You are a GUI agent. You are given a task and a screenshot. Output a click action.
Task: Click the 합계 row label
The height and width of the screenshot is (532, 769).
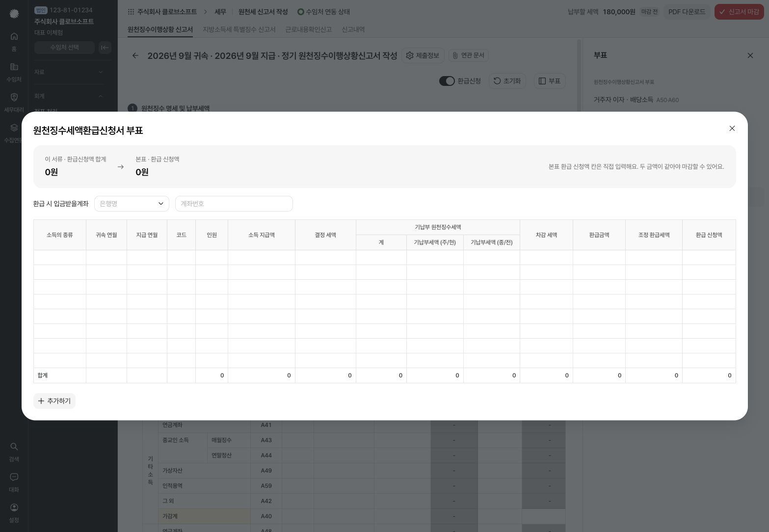point(43,375)
